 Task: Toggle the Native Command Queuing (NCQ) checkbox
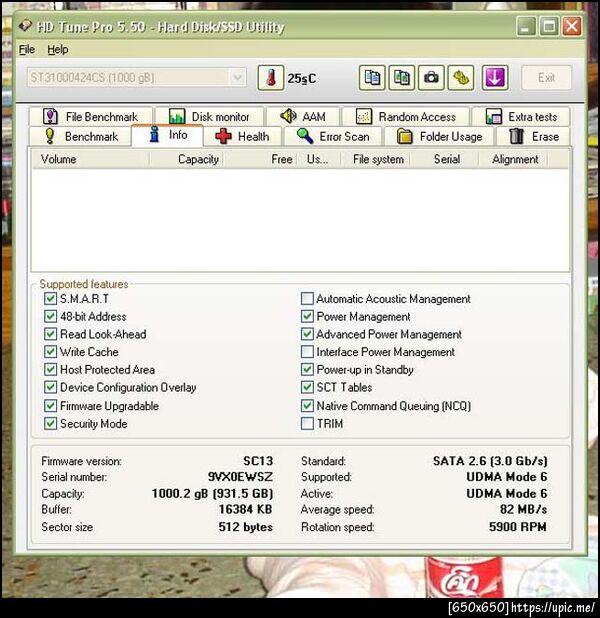click(307, 406)
